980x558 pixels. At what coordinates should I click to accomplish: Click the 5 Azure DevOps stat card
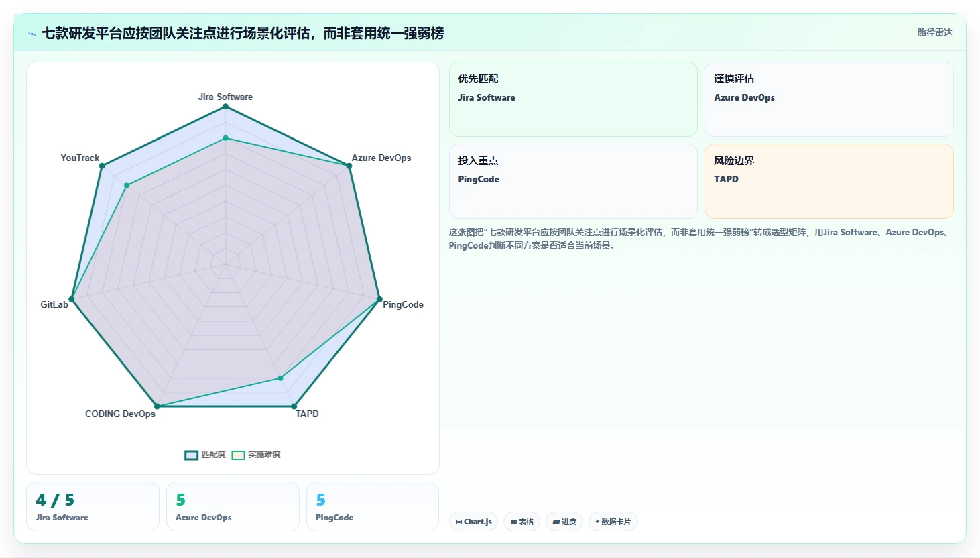click(x=233, y=506)
